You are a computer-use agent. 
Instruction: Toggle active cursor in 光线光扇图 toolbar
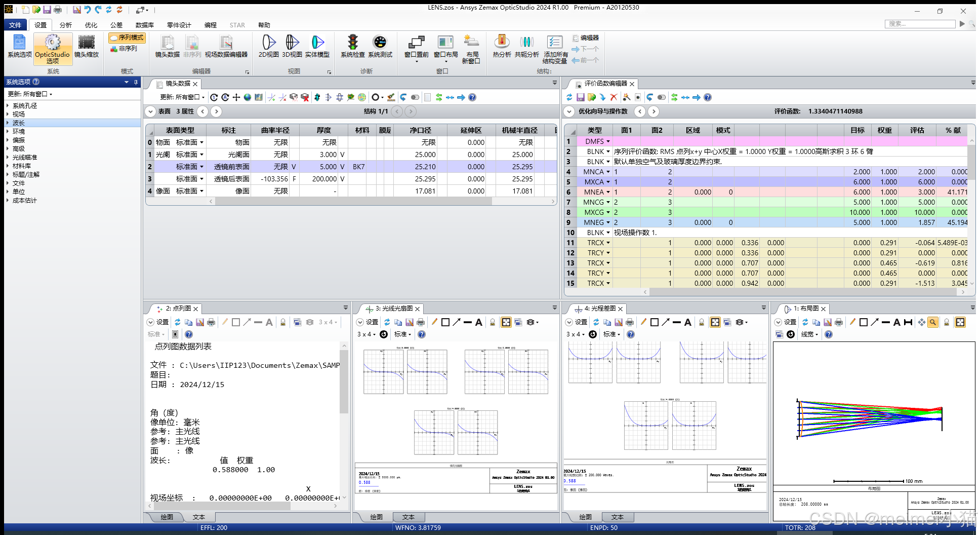(506, 322)
